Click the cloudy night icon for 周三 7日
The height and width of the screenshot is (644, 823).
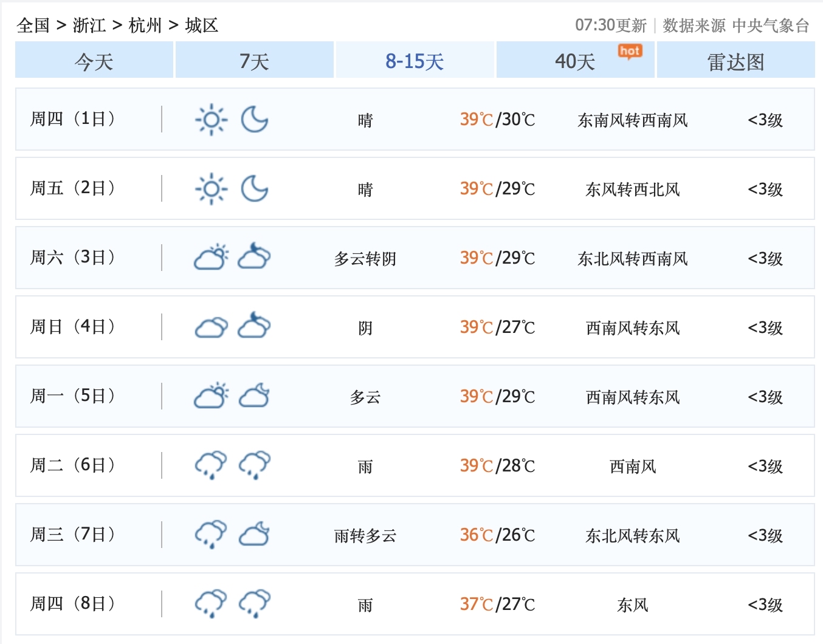point(255,533)
